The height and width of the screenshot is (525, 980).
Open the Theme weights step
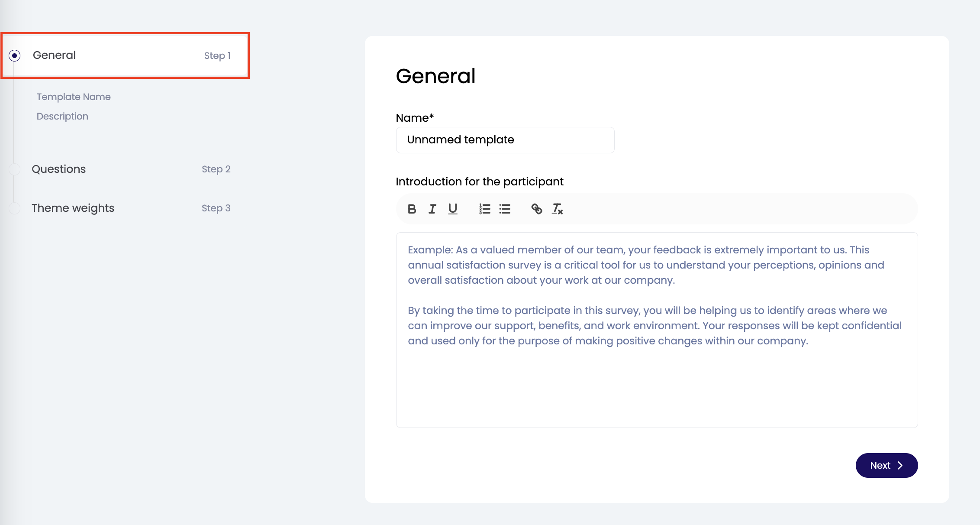pyautogui.click(x=73, y=208)
